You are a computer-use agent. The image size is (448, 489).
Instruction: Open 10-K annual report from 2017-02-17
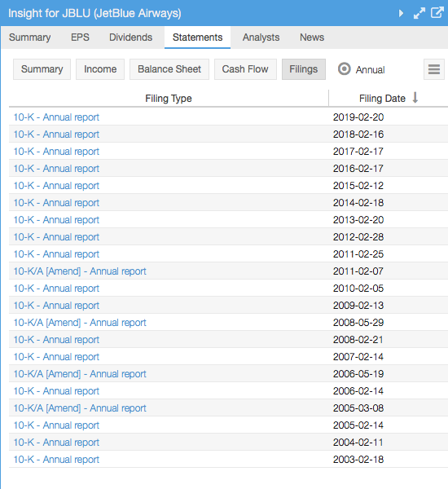[56, 152]
